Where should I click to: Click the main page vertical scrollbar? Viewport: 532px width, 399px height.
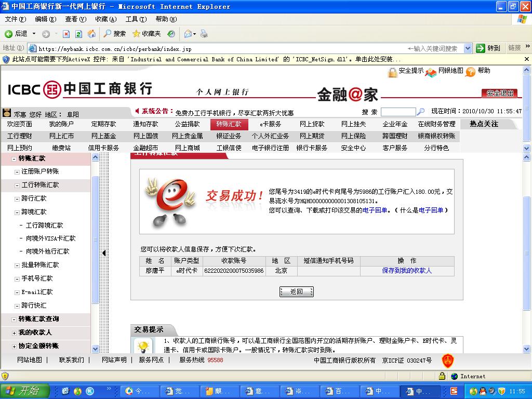[x=527, y=218]
